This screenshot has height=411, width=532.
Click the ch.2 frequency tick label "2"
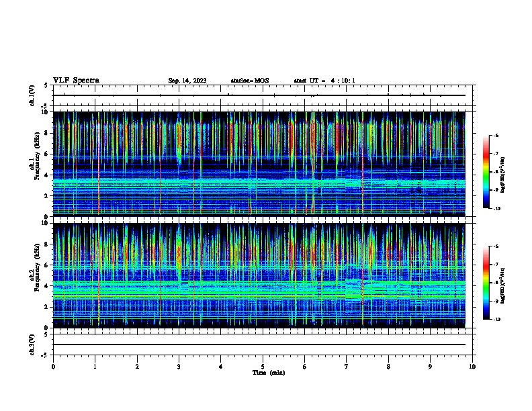click(46, 307)
